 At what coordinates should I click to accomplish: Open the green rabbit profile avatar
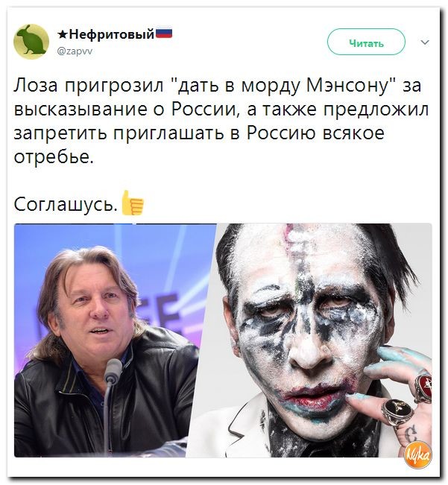(x=31, y=42)
